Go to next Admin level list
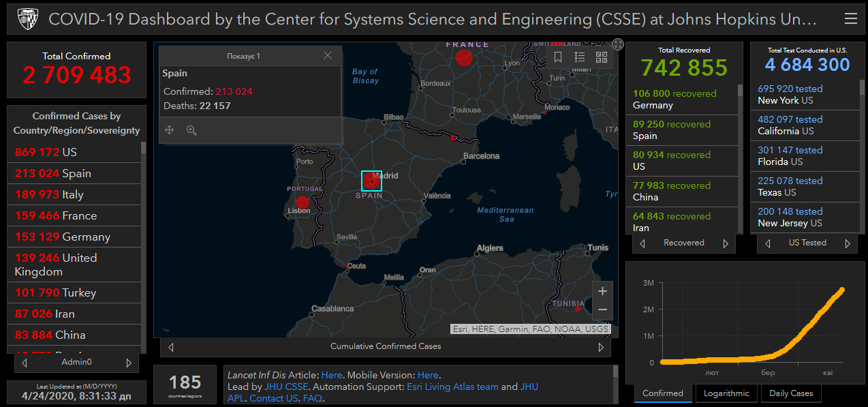The width and height of the screenshot is (868, 407). (x=129, y=363)
